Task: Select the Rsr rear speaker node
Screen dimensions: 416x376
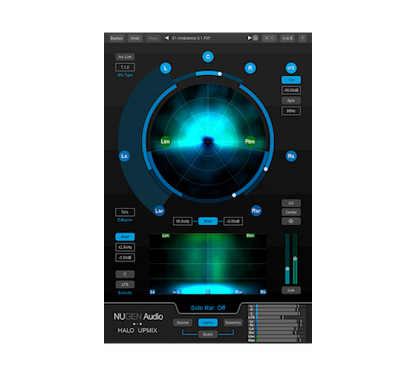Action: point(256,211)
